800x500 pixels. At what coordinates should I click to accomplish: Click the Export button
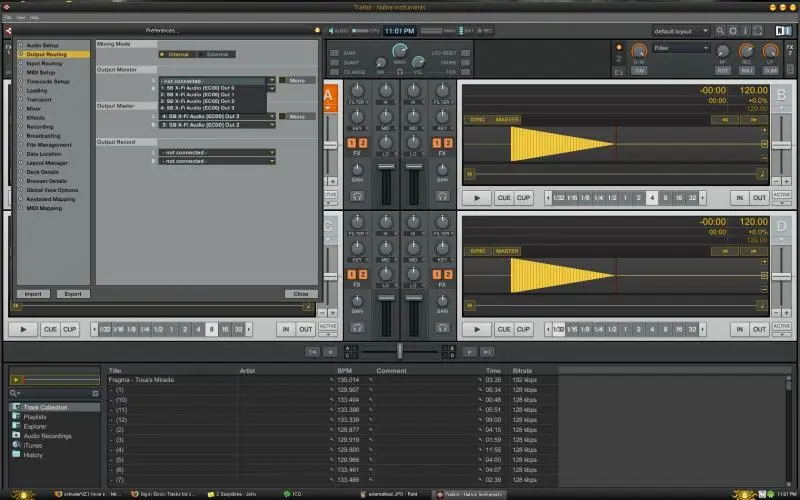72,294
